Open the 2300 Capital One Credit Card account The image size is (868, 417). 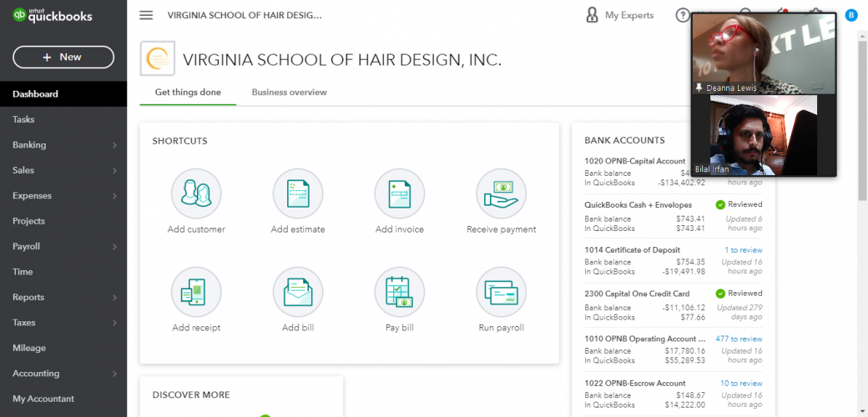(x=637, y=294)
